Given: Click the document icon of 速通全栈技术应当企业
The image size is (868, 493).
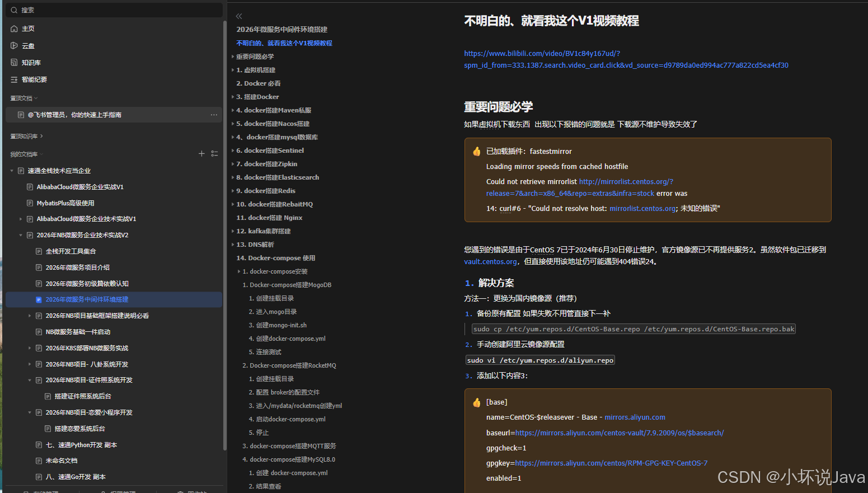Looking at the screenshot, I should tap(21, 171).
